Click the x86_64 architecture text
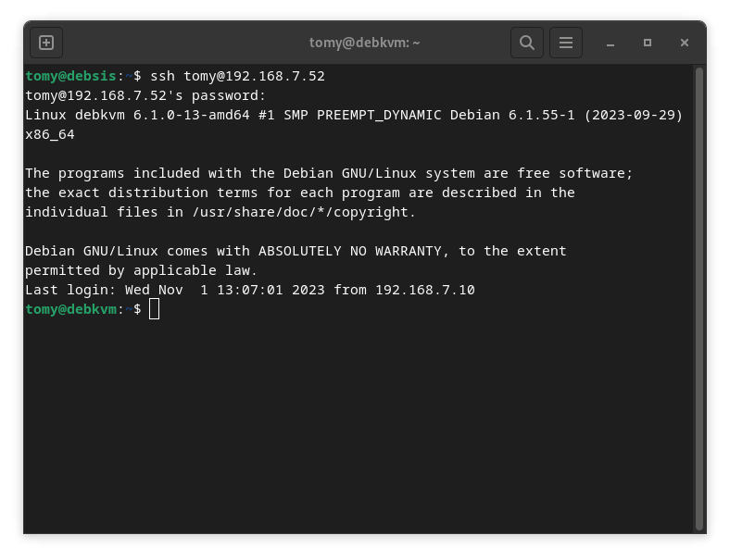The width and height of the screenshot is (730, 560). [x=50, y=134]
